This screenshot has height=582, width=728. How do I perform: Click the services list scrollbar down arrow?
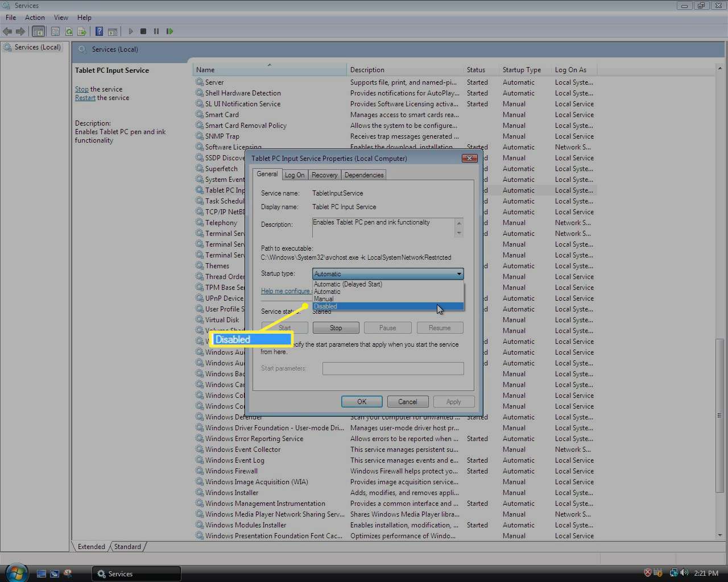click(x=720, y=535)
